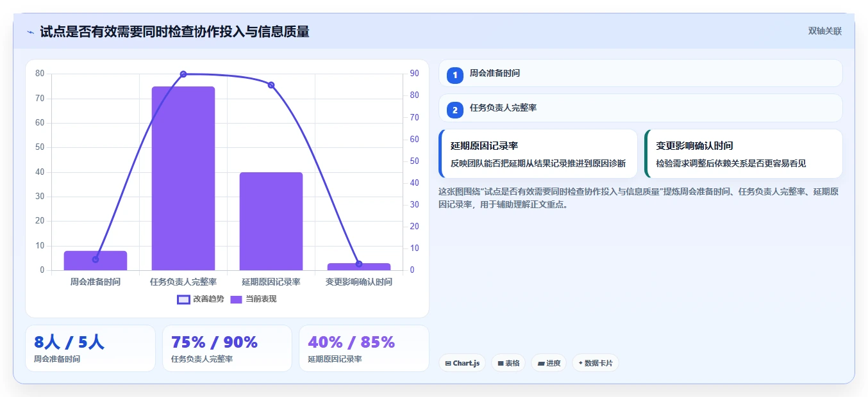Screen dimensions: 868x397
Task: Click the 变更影响确认时间 bar in the chart
Action: [359, 266]
